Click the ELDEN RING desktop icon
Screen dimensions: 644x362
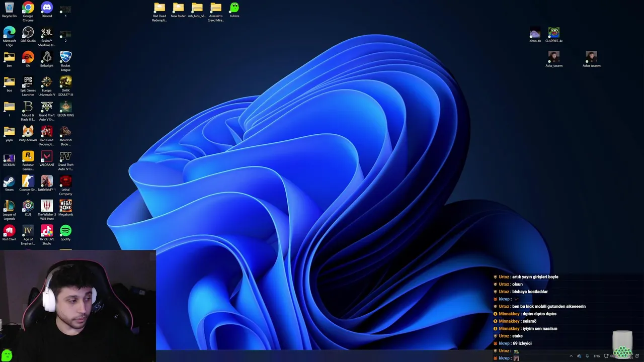click(x=65, y=109)
